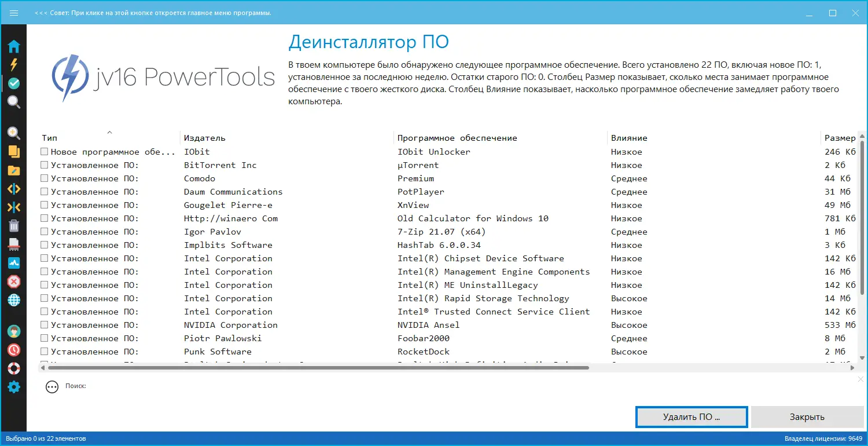Tick the Intel Rapid Storage Technology checkbox
The height and width of the screenshot is (446, 868).
point(45,298)
